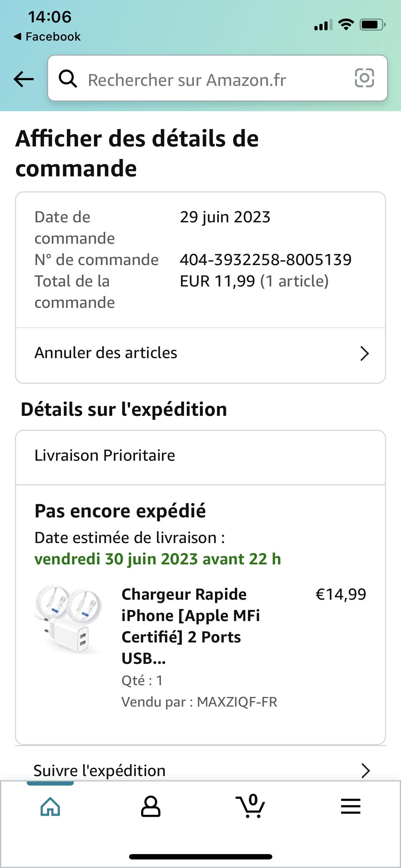
Task: Tap the Livraison Prioritaire row
Action: point(105,455)
